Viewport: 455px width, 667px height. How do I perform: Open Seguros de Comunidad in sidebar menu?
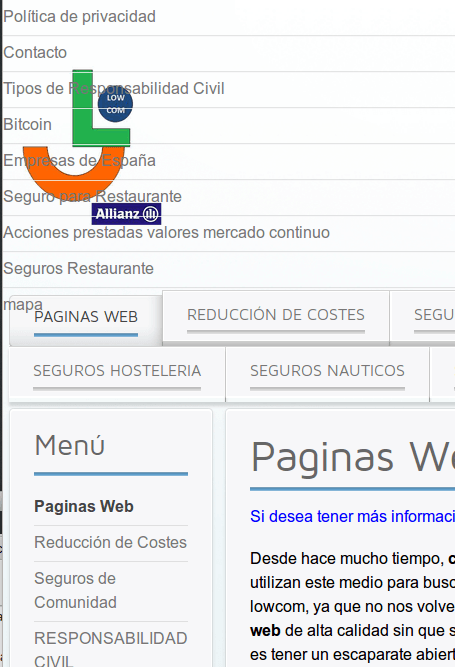75,590
